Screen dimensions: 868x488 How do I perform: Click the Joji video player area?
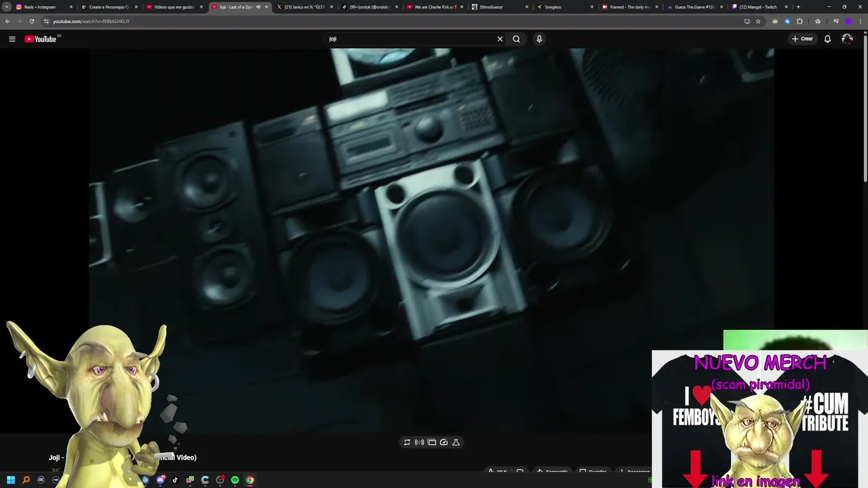pyautogui.click(x=431, y=241)
